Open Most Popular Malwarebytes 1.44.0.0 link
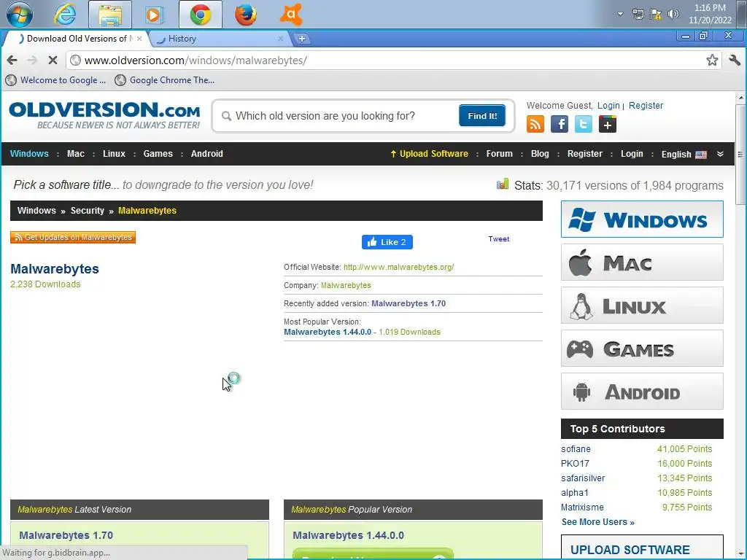This screenshot has height=560, width=747. (328, 332)
